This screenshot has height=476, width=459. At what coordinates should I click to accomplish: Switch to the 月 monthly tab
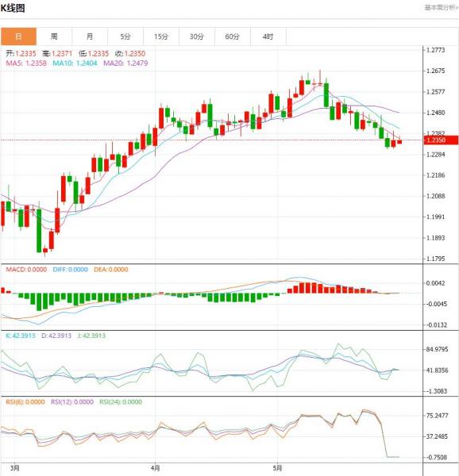pyautogui.click(x=90, y=36)
